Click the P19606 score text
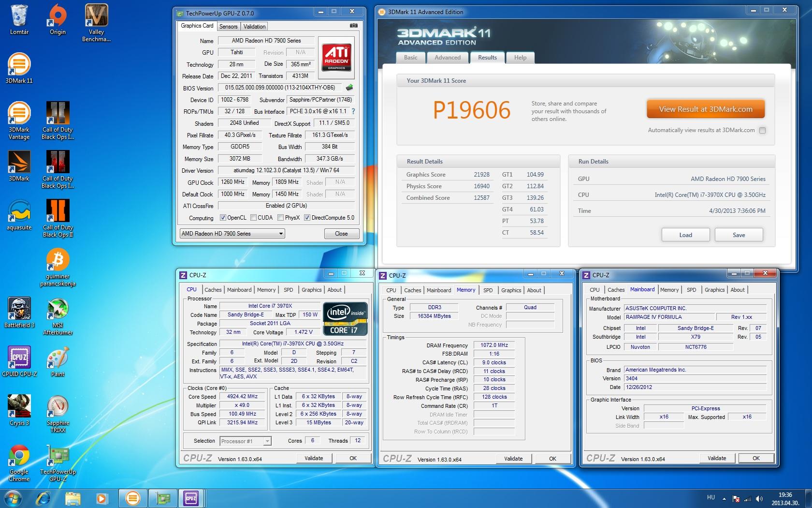 click(472, 110)
